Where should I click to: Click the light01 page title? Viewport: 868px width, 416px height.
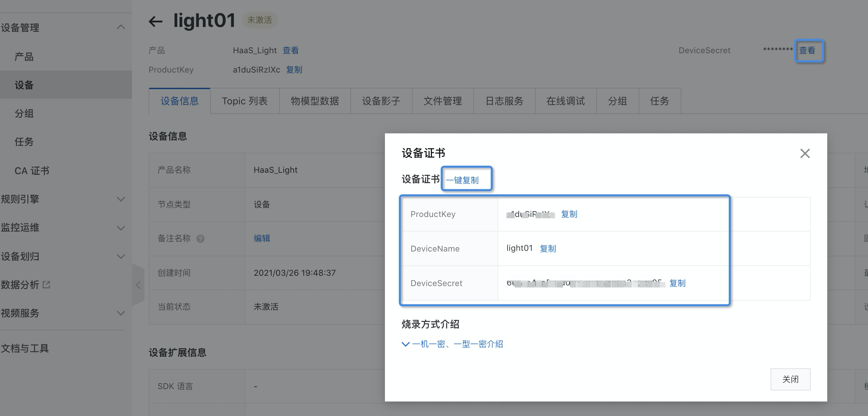[204, 20]
